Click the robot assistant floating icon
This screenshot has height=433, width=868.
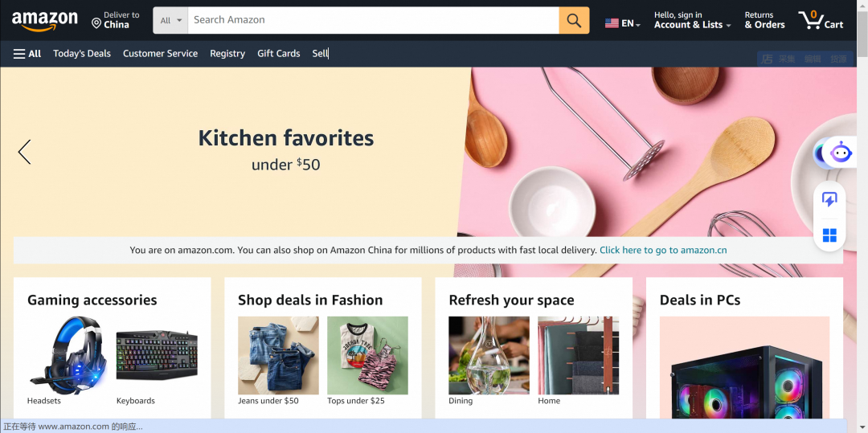[x=841, y=151]
